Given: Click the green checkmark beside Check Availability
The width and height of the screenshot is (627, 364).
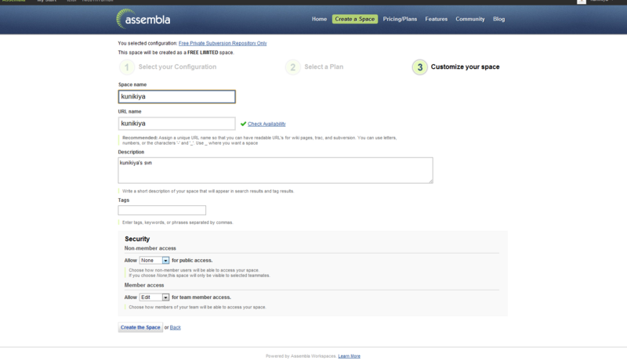Looking at the screenshot, I should pyautogui.click(x=243, y=124).
